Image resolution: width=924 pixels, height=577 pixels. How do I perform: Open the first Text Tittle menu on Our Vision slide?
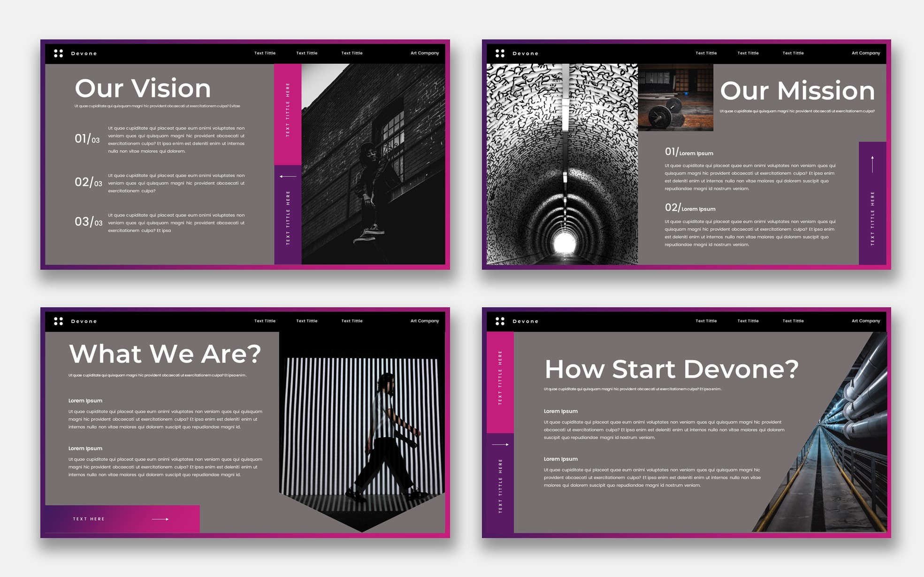(x=265, y=53)
